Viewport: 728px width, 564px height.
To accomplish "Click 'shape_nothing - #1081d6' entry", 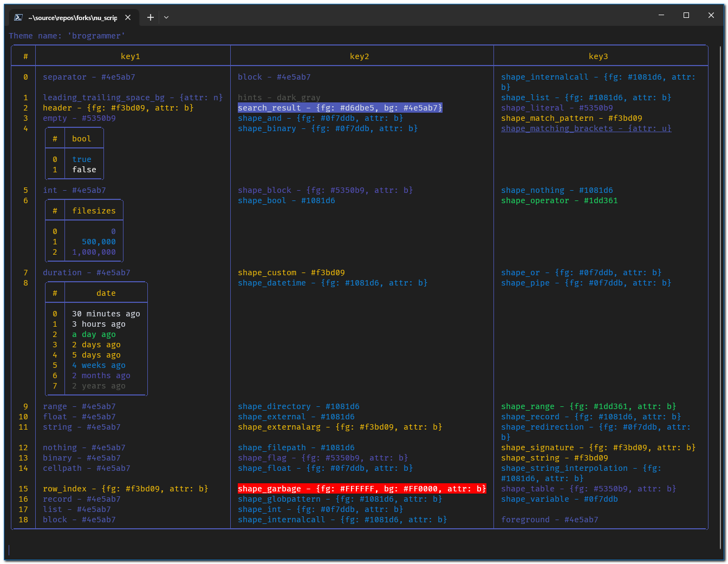I will [557, 190].
